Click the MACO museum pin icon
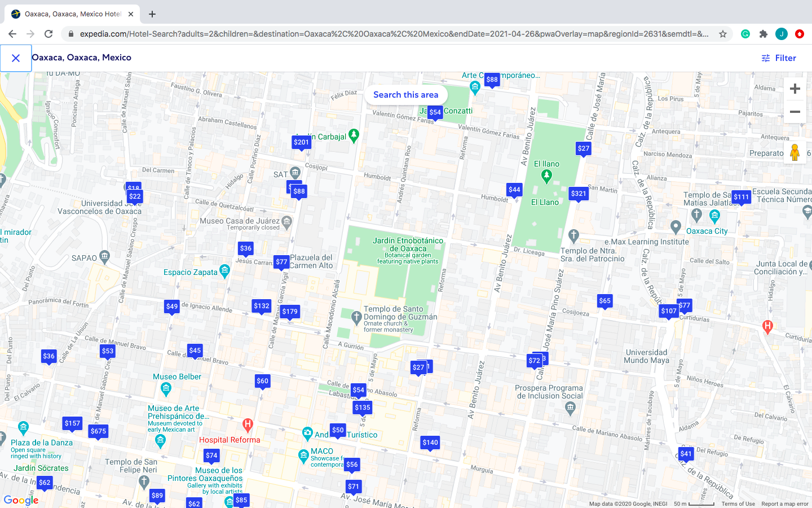The height and width of the screenshot is (508, 812). point(303,456)
